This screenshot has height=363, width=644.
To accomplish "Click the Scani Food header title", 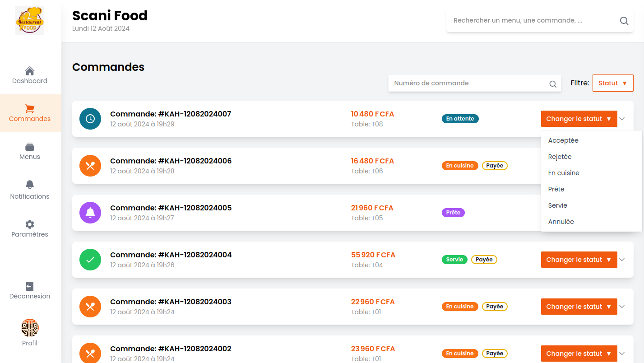I will point(110,15).
